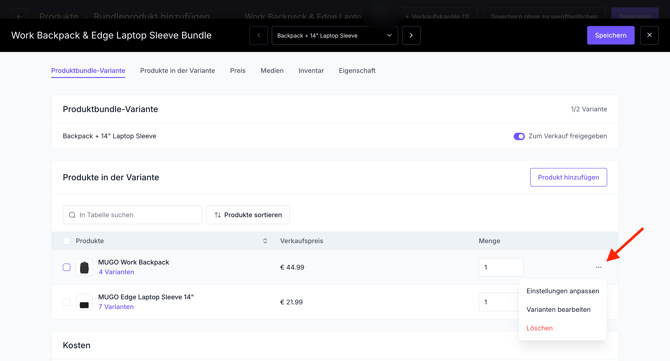Check the select-all Produkte header checkbox

pos(67,241)
